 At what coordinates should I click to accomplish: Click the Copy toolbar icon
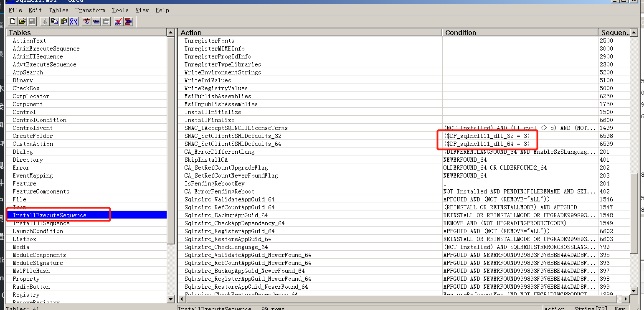click(54, 21)
